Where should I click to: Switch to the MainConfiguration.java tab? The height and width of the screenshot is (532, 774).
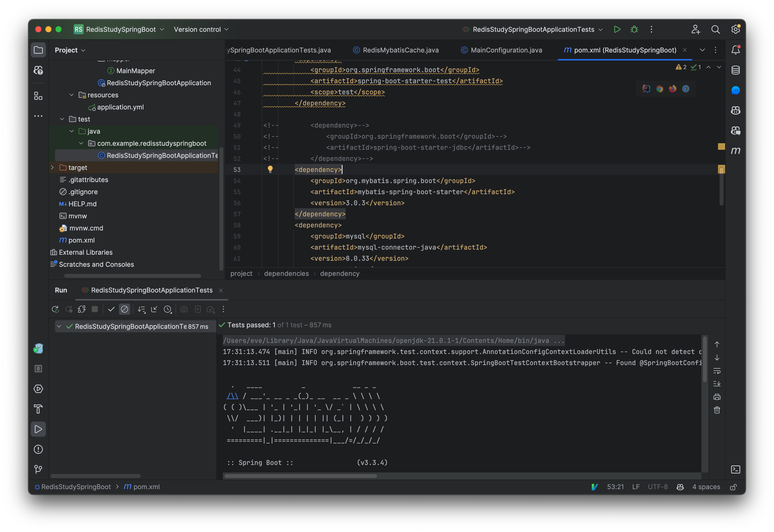502,50
